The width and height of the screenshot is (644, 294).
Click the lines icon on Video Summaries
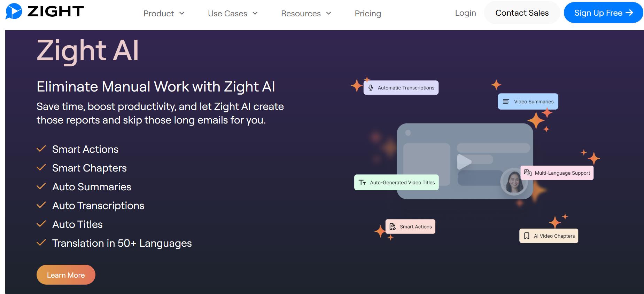point(506,102)
